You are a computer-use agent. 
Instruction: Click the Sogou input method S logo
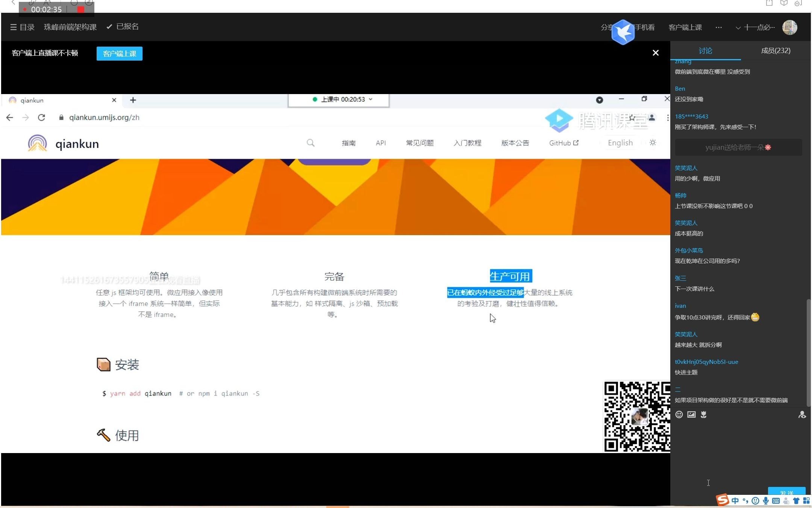click(722, 500)
